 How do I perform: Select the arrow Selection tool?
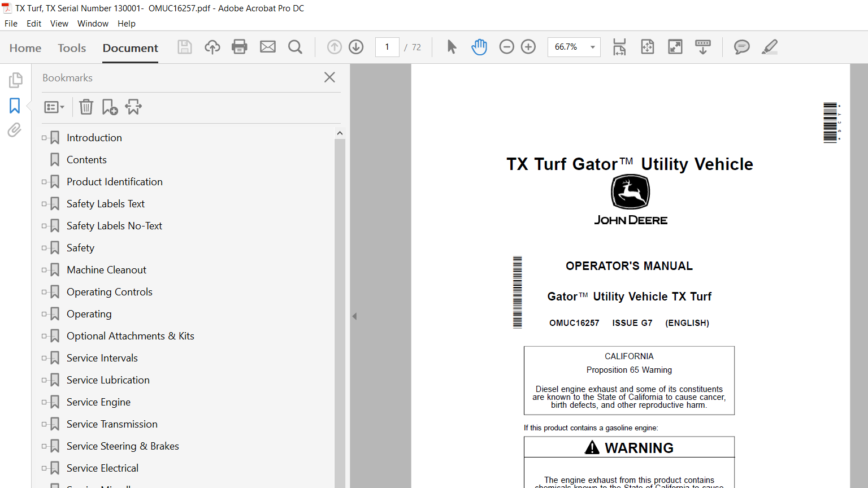point(452,47)
